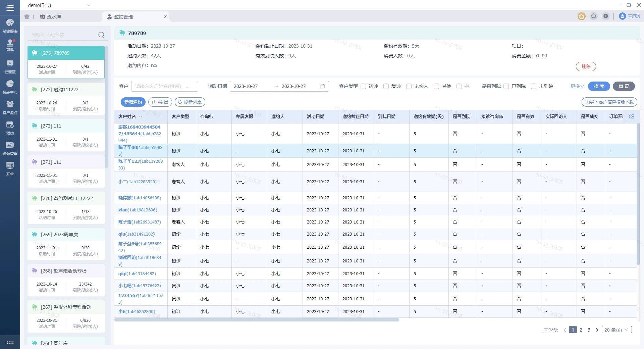
Task: Click the orange crown badge icon
Action: click(582, 16)
